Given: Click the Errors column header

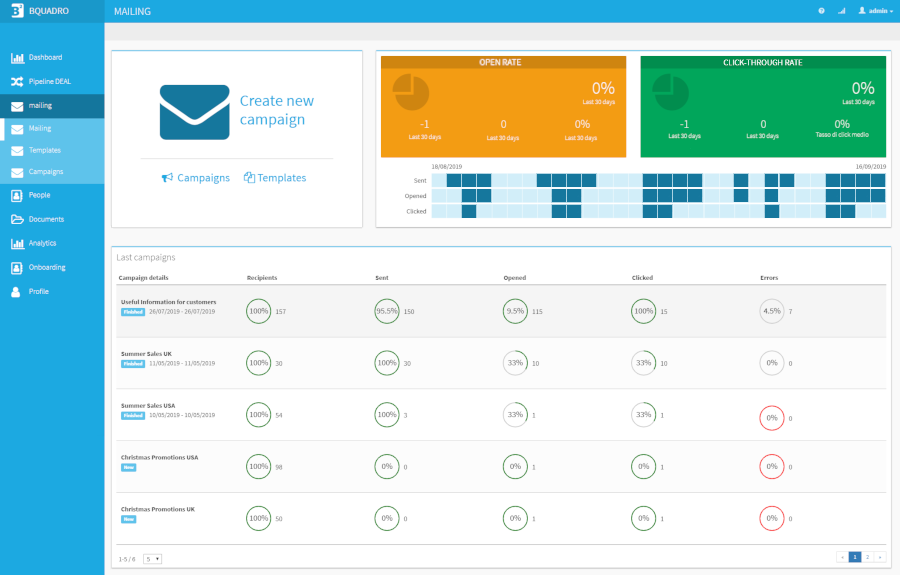Looking at the screenshot, I should 769,278.
